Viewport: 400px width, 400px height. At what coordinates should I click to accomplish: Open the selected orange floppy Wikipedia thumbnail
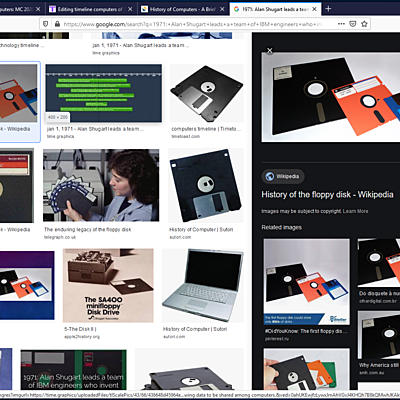(18, 93)
